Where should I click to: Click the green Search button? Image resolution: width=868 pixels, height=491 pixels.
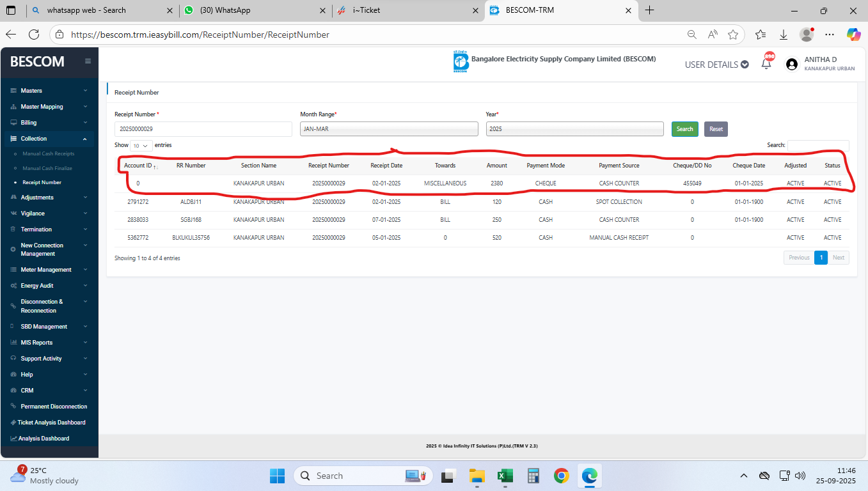(684, 129)
